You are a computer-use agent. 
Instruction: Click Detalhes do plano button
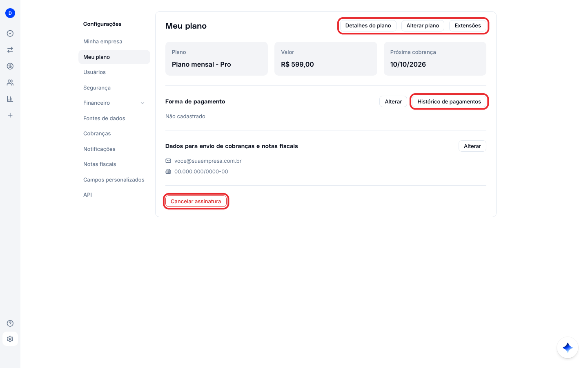368,26
